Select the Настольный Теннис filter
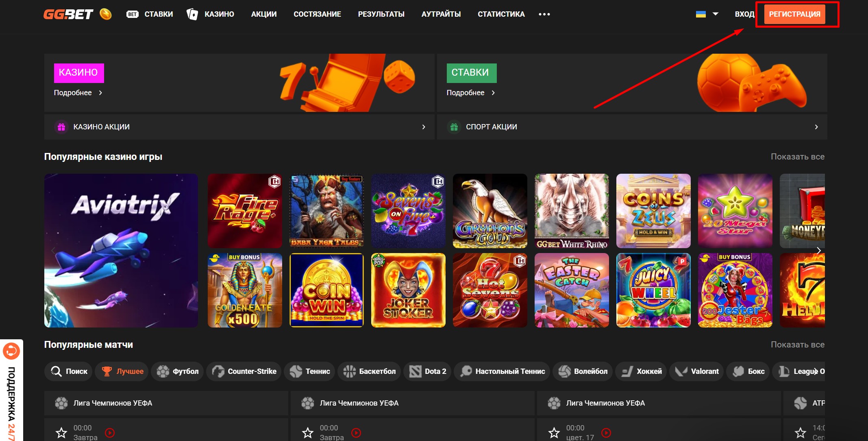This screenshot has height=441, width=868. pyautogui.click(x=503, y=371)
